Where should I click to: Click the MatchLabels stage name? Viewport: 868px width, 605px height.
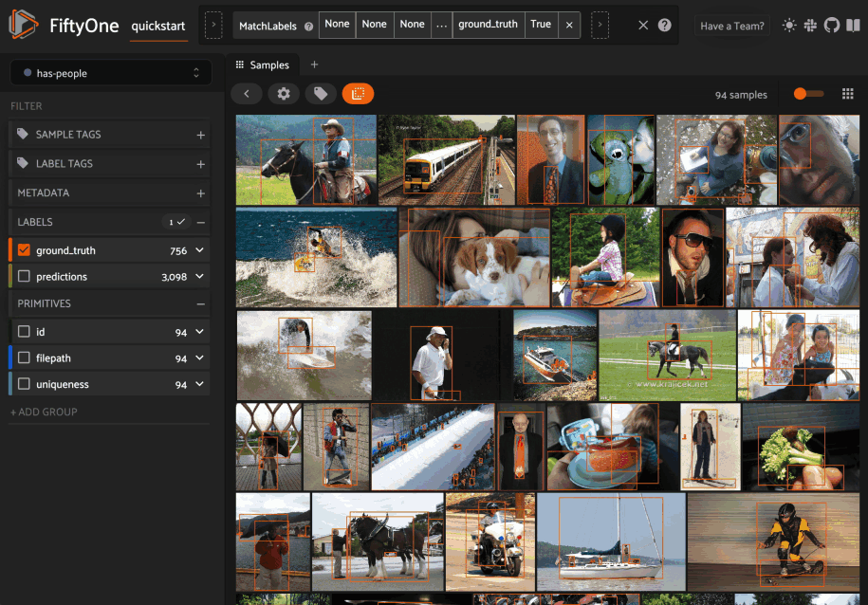268,26
